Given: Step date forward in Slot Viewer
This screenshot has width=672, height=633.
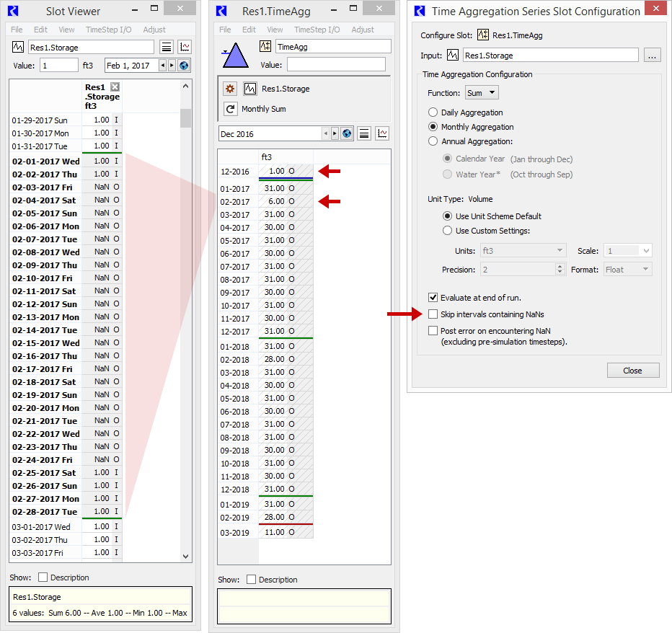Looking at the screenshot, I should tap(172, 66).
